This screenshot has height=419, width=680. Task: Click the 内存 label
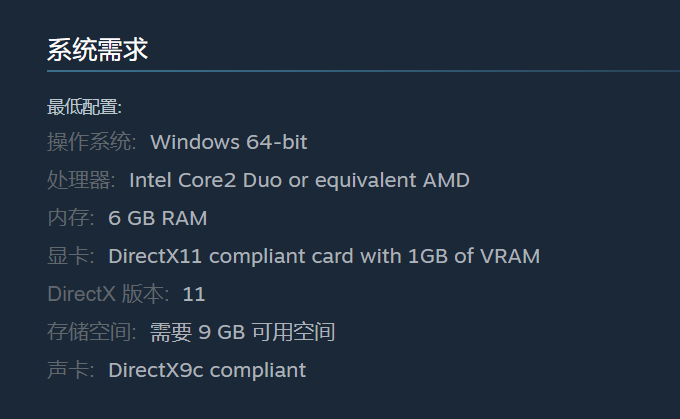(x=71, y=218)
